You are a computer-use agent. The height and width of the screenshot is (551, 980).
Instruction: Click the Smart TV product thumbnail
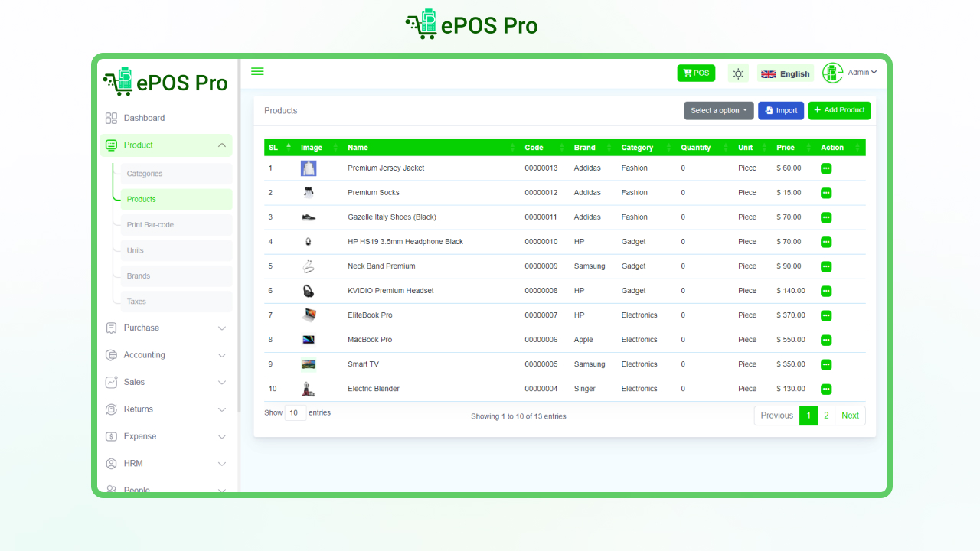coord(308,364)
